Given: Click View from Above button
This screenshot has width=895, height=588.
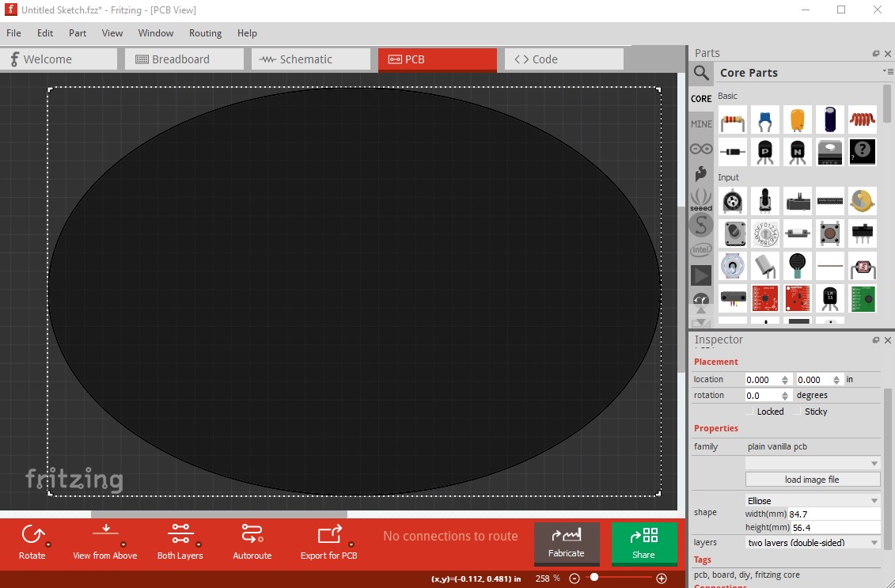Looking at the screenshot, I should click(x=105, y=542).
